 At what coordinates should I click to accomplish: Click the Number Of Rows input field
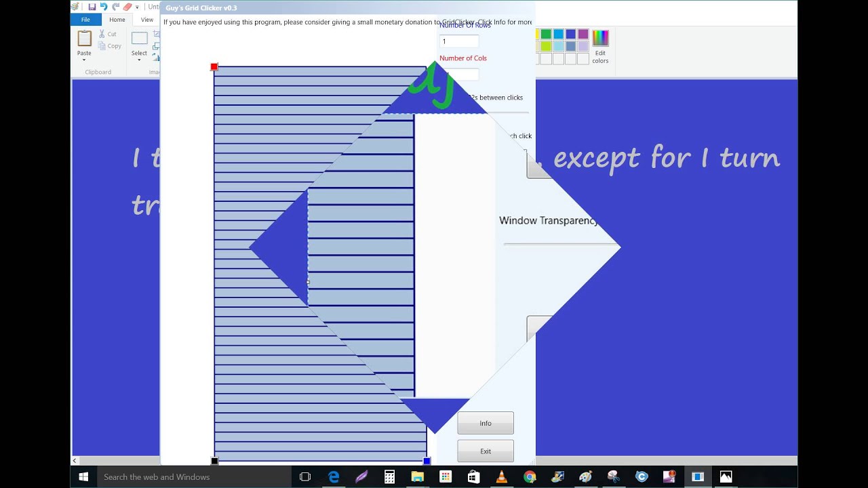[x=459, y=41]
